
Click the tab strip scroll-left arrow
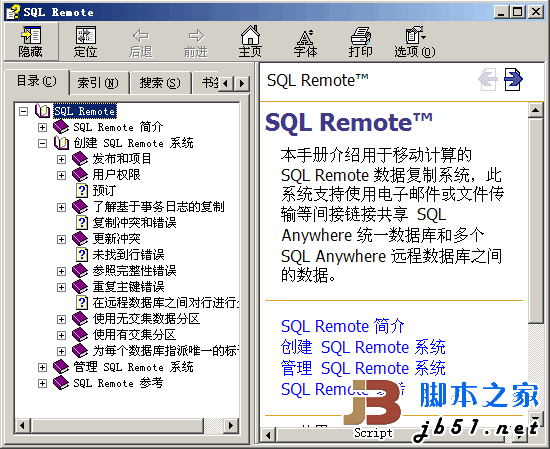click(226, 84)
